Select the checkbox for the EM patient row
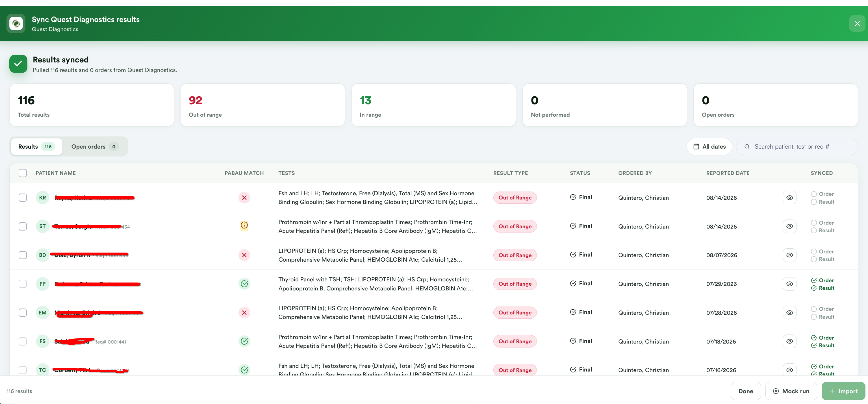The width and height of the screenshot is (868, 404). 23,313
